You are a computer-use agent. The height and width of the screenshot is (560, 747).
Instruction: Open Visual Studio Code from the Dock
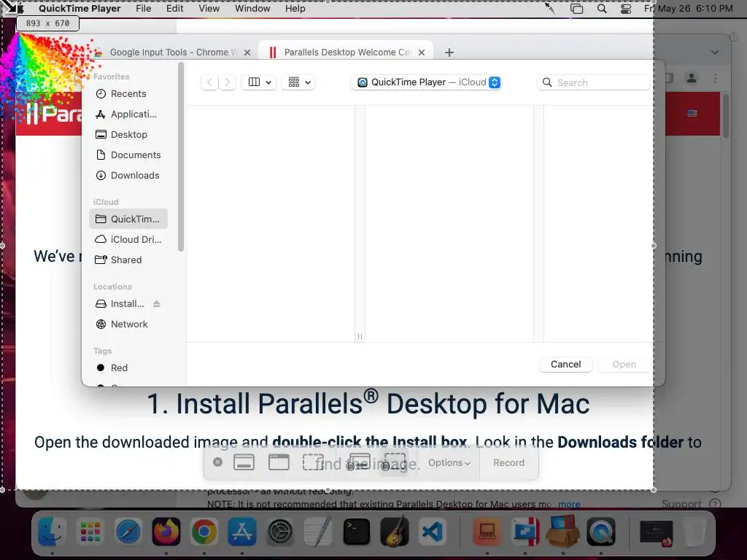(x=432, y=532)
